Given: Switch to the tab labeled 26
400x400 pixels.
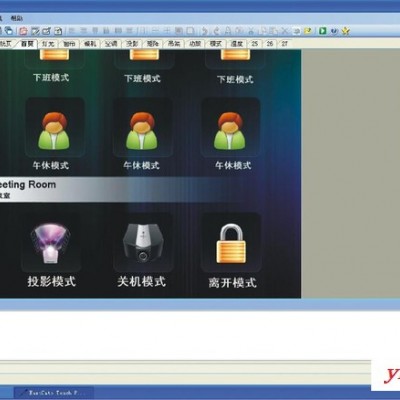Looking at the screenshot, I should click(270, 44).
